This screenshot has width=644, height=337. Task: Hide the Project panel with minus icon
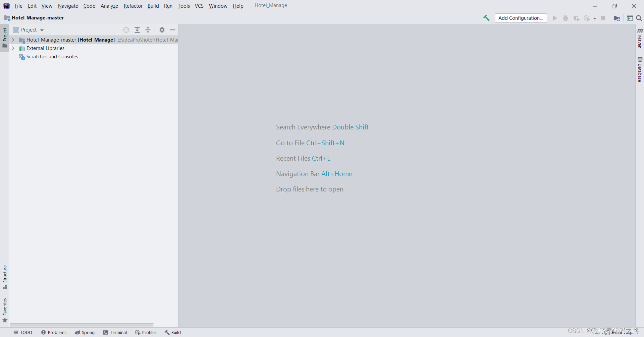click(173, 30)
